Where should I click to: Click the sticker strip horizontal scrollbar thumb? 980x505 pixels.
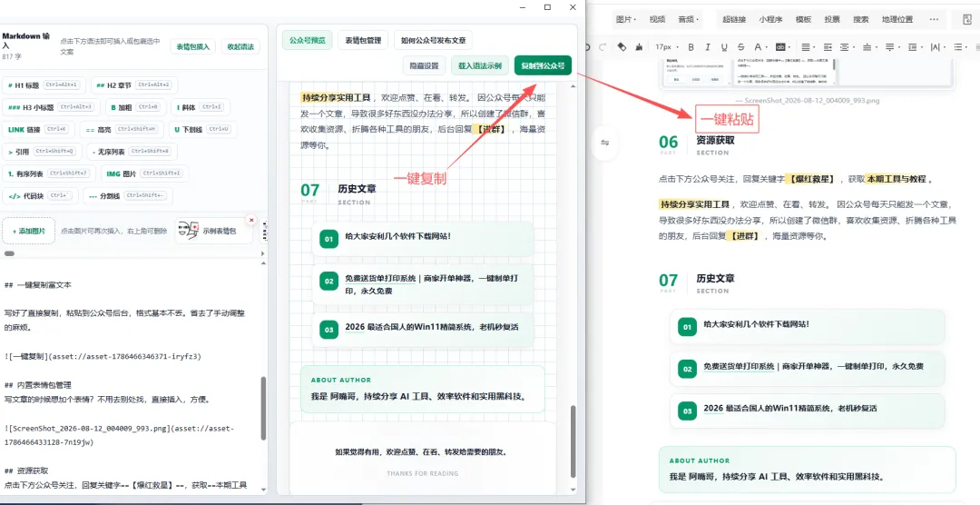click(9, 253)
